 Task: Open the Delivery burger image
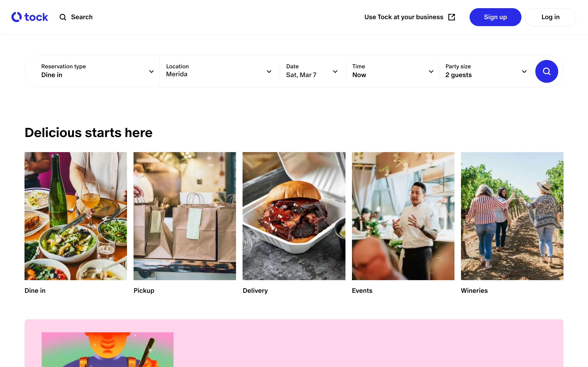point(294,216)
